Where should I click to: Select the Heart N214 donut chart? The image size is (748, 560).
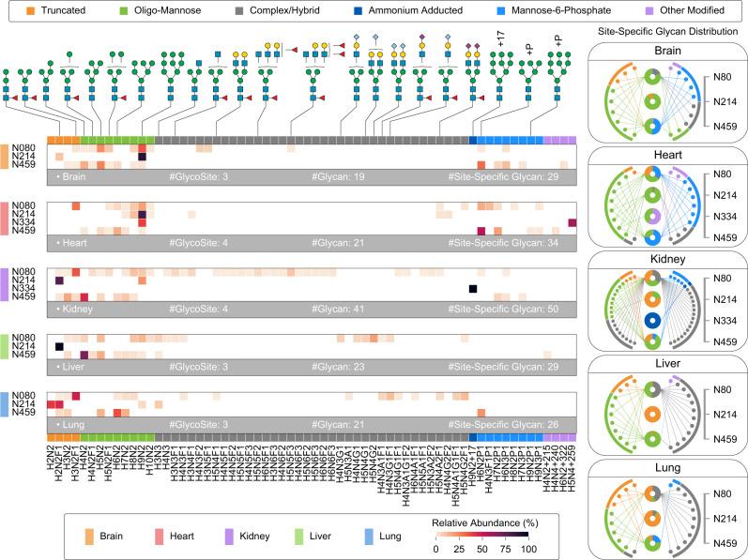pos(652,195)
